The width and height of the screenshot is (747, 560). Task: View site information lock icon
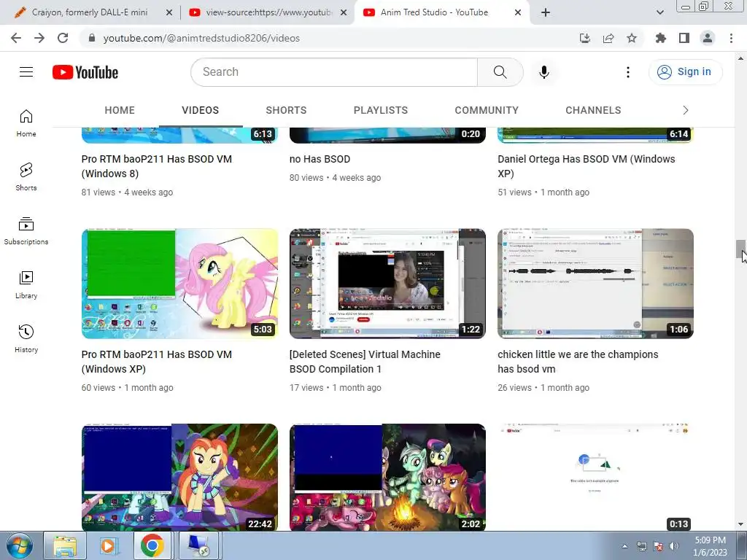92,38
